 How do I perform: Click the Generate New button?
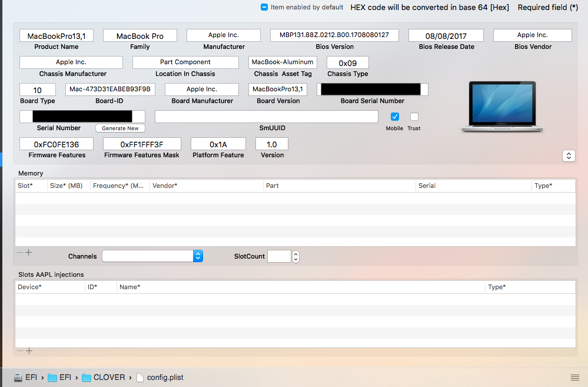pos(120,128)
